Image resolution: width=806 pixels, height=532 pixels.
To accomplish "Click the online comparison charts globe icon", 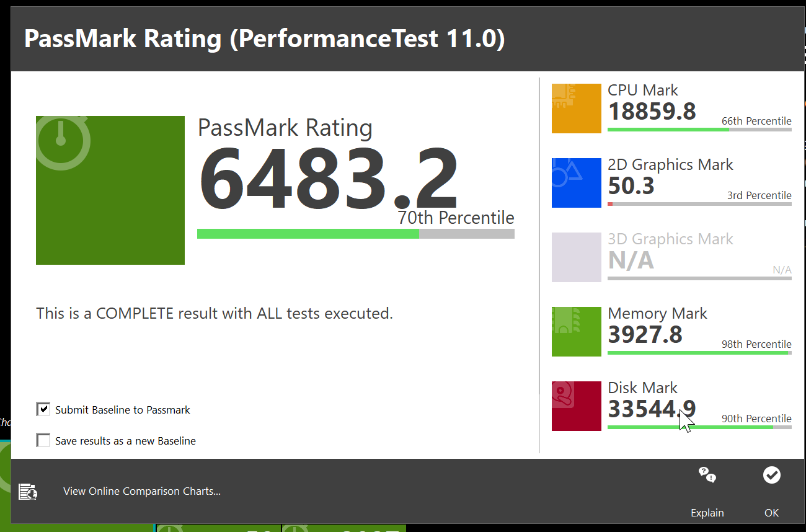I will pyautogui.click(x=28, y=492).
